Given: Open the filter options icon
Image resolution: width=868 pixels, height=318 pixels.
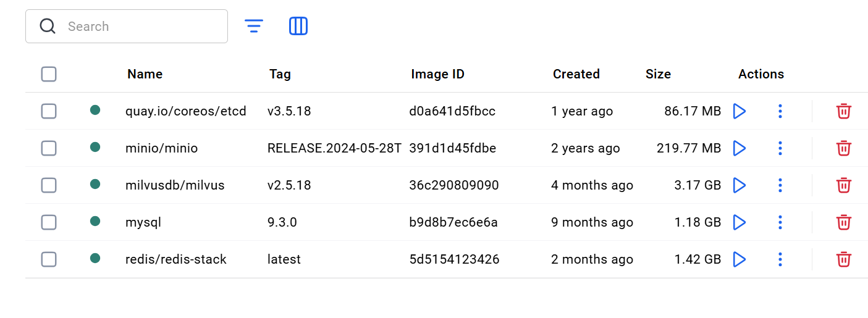Looking at the screenshot, I should (x=254, y=26).
